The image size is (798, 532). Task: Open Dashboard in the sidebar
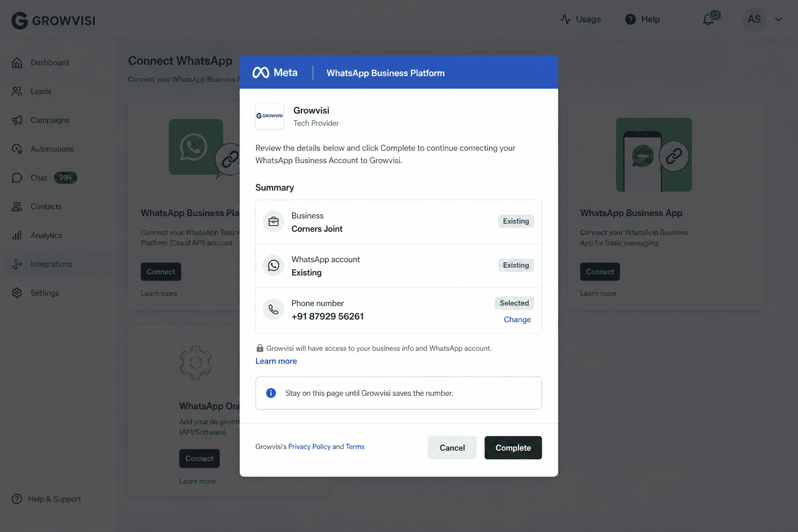click(49, 63)
